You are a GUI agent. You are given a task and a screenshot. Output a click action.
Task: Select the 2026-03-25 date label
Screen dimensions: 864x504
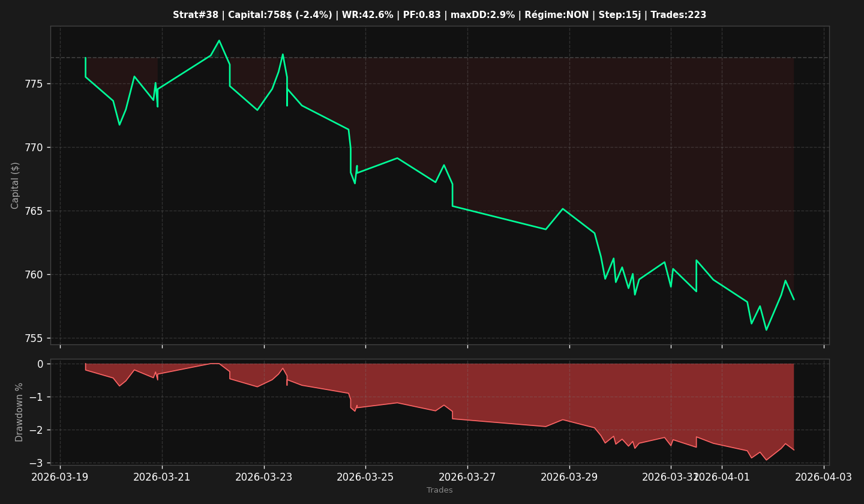click(365, 477)
